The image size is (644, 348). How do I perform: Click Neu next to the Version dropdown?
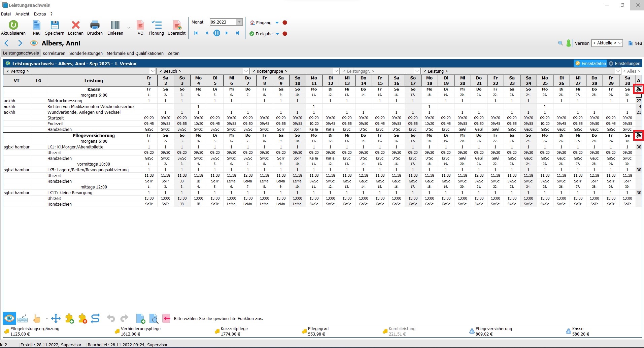(x=635, y=43)
